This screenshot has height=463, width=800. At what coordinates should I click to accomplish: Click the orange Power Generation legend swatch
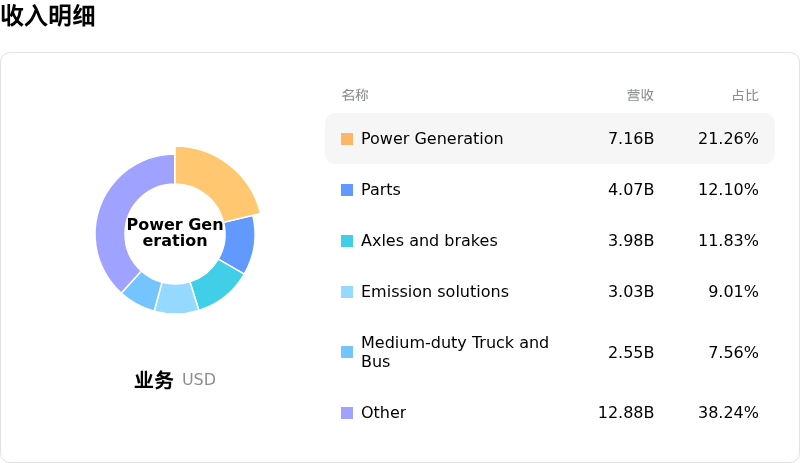click(x=347, y=139)
